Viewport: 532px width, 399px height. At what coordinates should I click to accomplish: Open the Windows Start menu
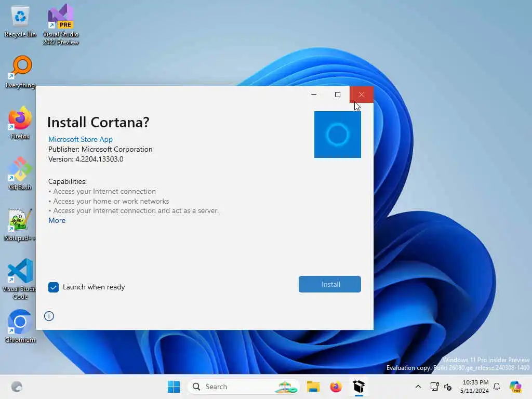[x=174, y=387]
